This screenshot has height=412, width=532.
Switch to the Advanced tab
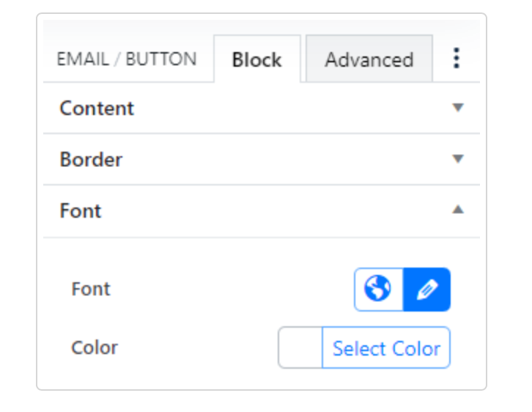tap(369, 59)
